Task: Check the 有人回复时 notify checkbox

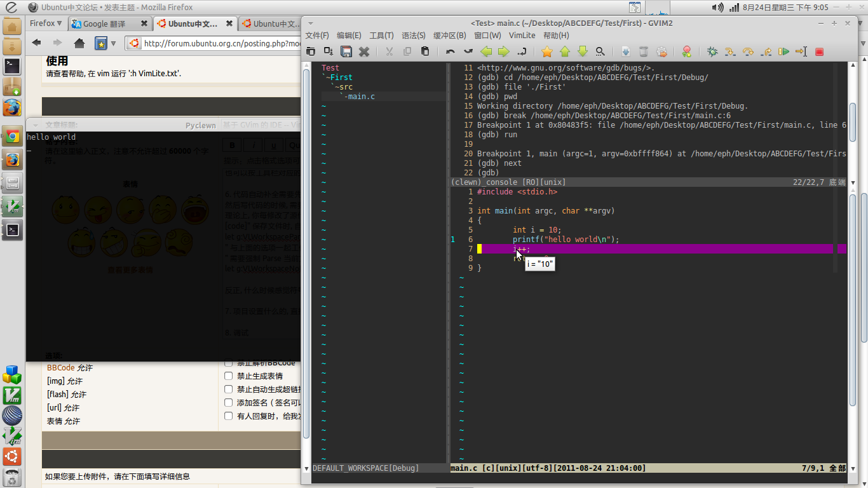Action: 229,416
